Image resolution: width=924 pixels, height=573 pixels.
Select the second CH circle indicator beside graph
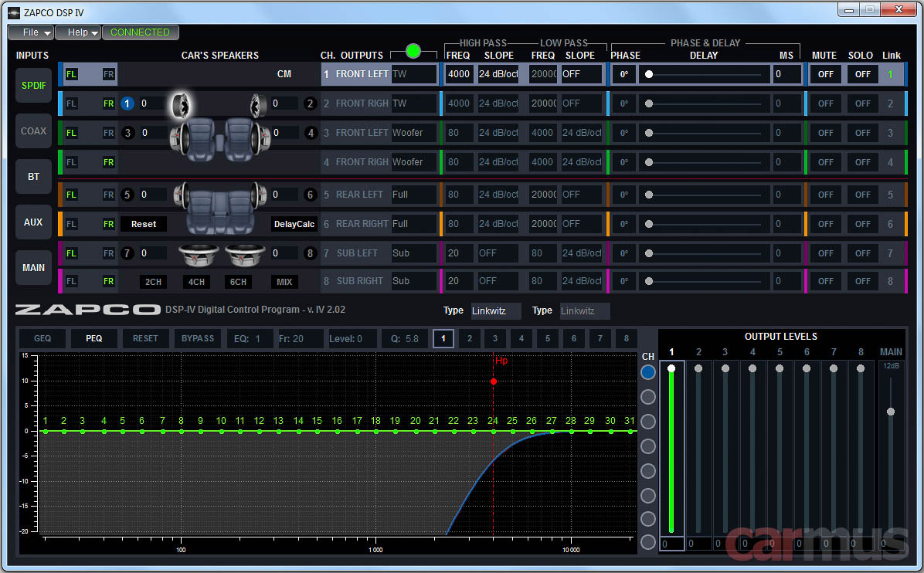point(648,397)
